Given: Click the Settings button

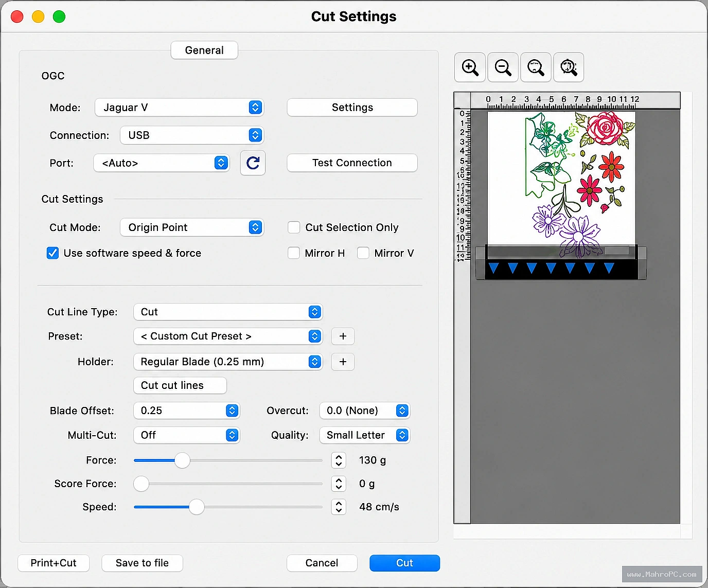Looking at the screenshot, I should tap(352, 108).
